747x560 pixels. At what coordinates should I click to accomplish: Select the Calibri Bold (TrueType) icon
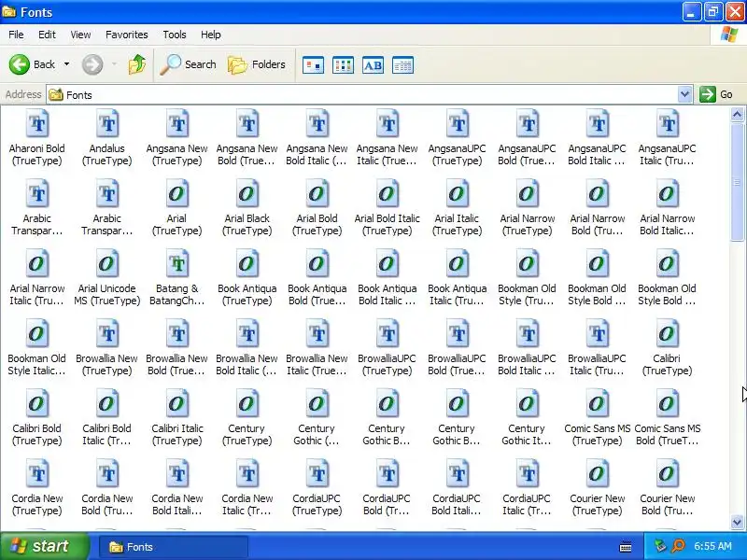click(37, 404)
